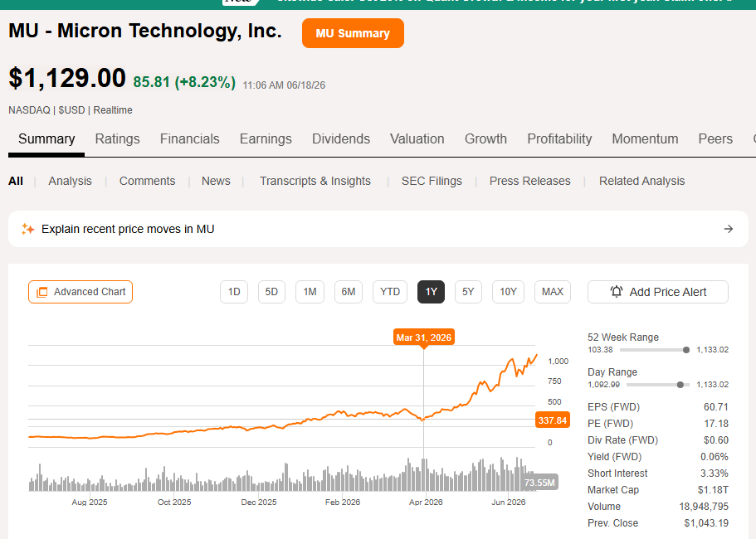756x539 pixels.
Task: Select the All filter
Action: pyautogui.click(x=16, y=181)
